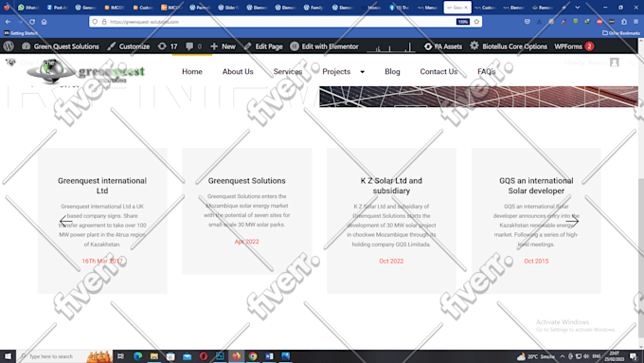Open PA Assets in admin bar
644x363 pixels.
443,46
